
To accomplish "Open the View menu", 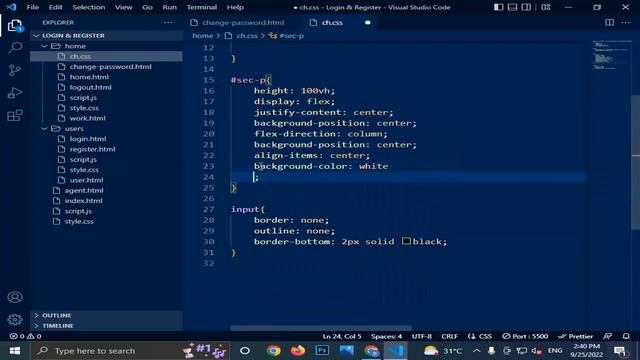I will click(123, 7).
